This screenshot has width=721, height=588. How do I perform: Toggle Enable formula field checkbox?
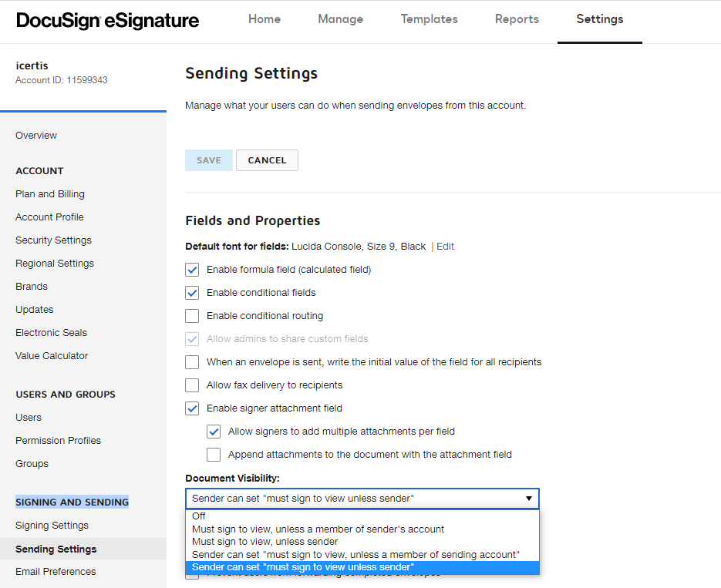193,270
